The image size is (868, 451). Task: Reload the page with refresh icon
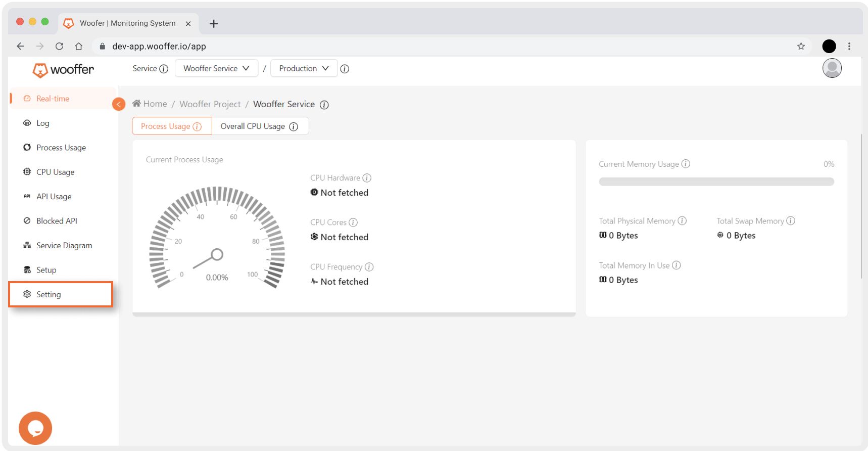[59, 46]
